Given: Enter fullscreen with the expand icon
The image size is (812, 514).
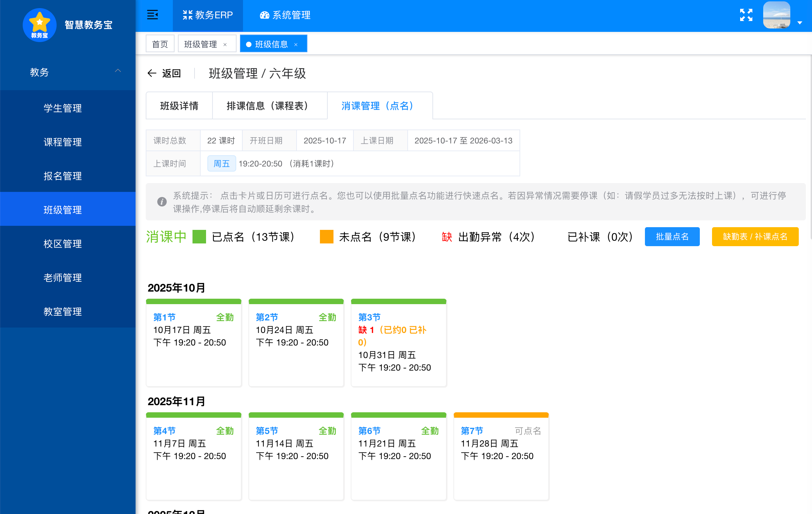Looking at the screenshot, I should (x=746, y=15).
